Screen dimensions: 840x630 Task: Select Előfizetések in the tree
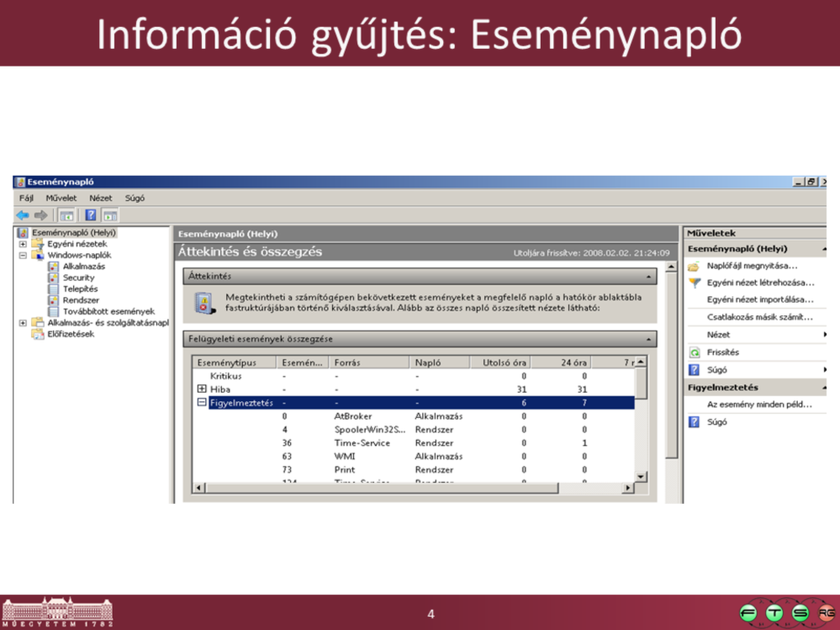coord(71,334)
